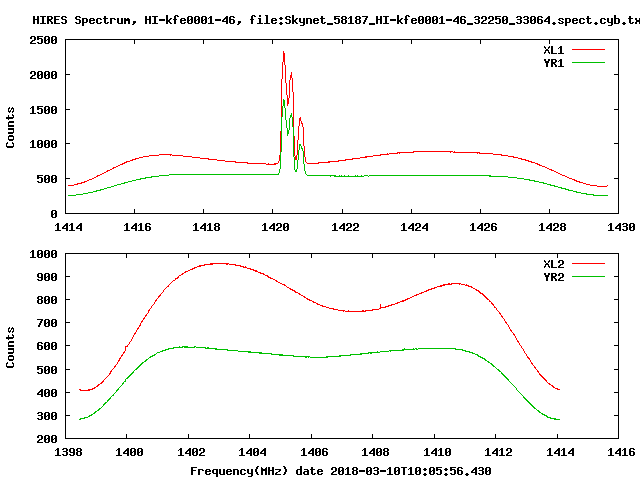Viewport: 640px width, 480px height.
Task: Click the 1404 x-axis tick label
Action: coord(252,452)
